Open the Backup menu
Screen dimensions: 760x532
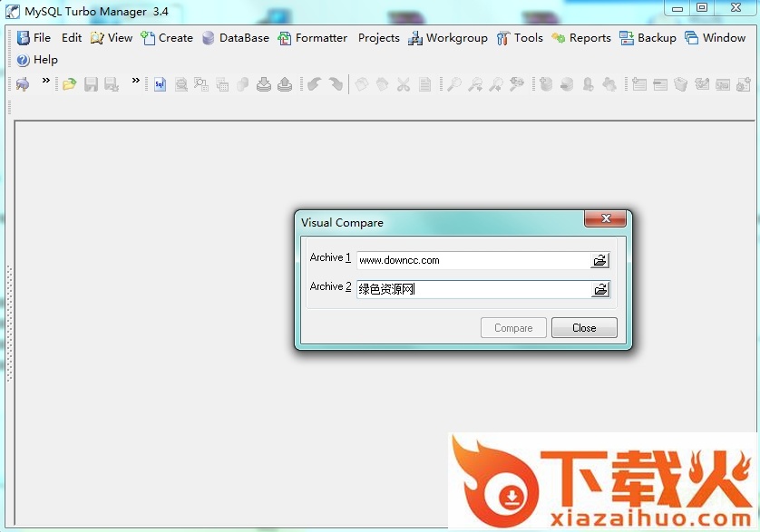click(x=648, y=38)
